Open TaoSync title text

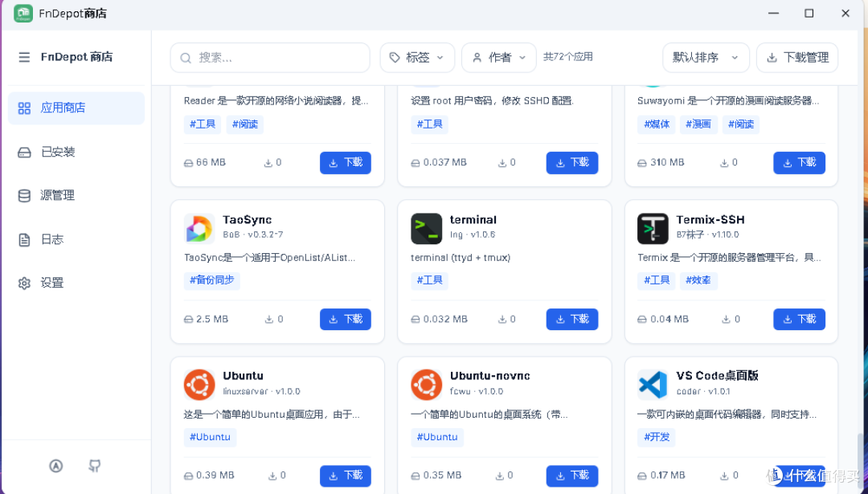(247, 220)
